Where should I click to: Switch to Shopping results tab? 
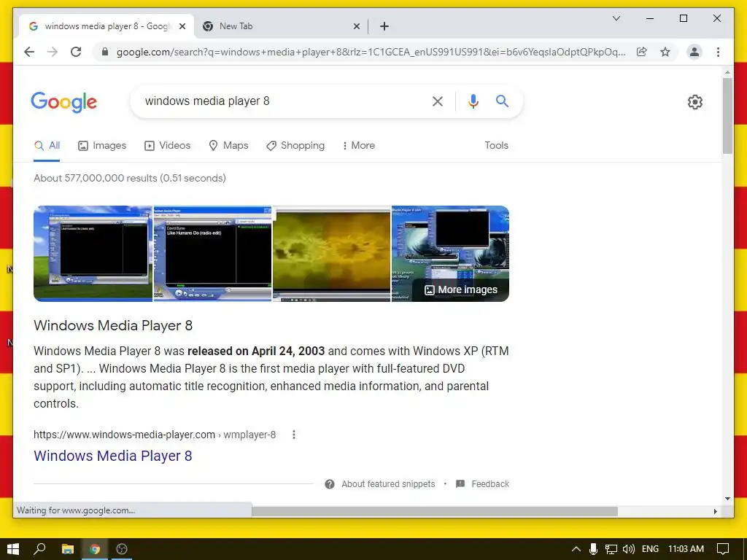[x=295, y=146]
